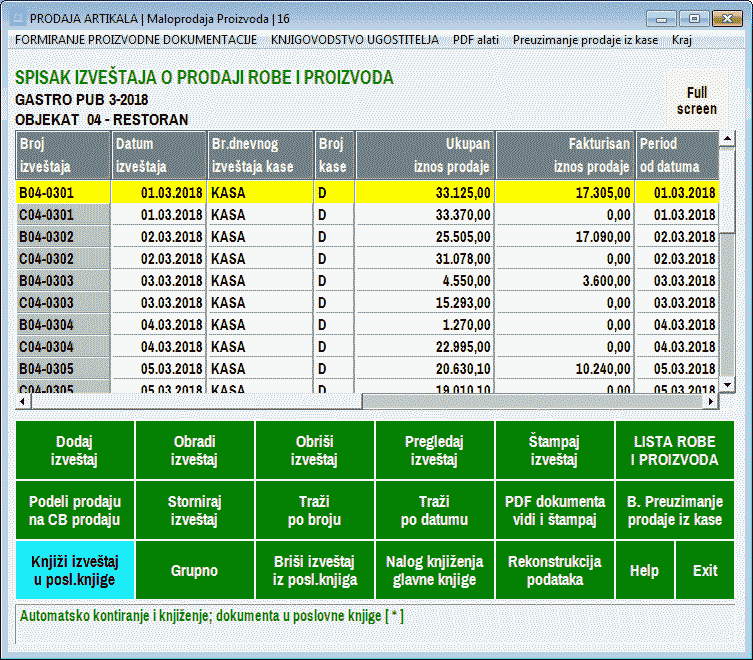Click Traži po broju button
Screen dimensions: 753x660
(x=315, y=510)
